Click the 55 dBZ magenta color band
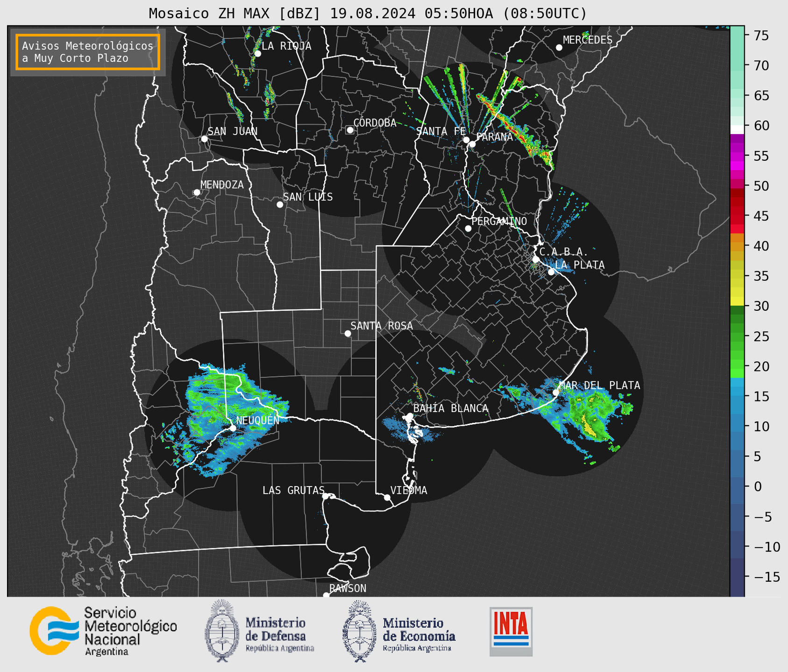Viewport: 788px width, 672px height. click(737, 156)
